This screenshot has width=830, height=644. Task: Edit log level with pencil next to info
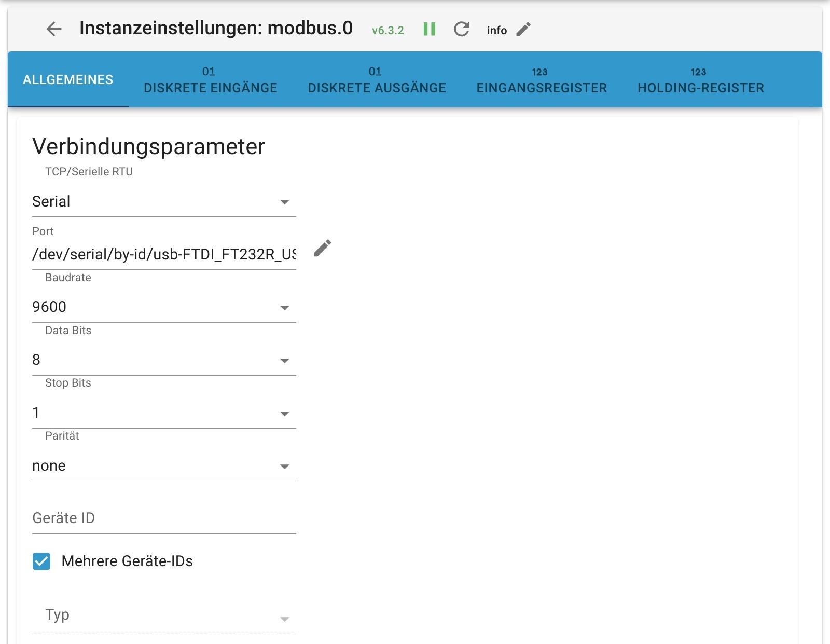[x=523, y=30]
